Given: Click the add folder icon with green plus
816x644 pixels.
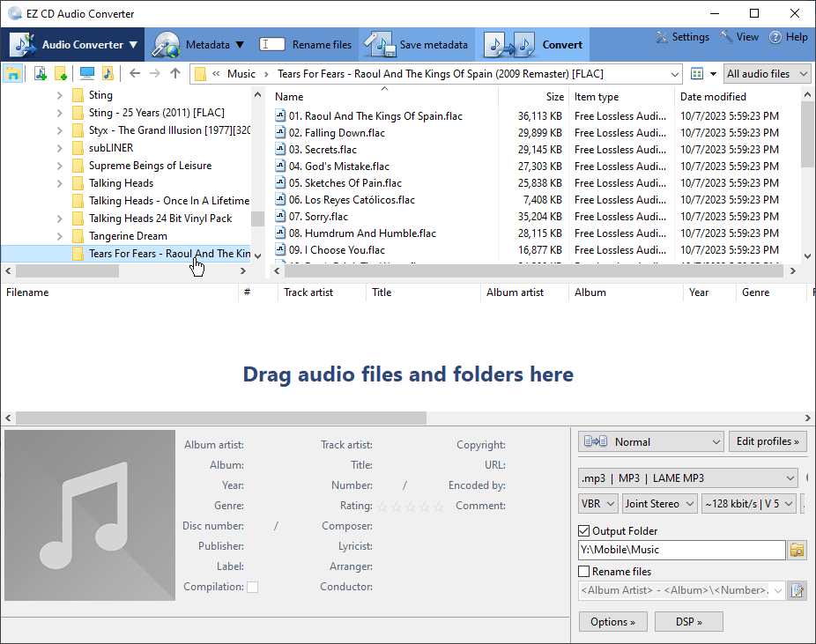Looking at the screenshot, I should (x=61, y=74).
